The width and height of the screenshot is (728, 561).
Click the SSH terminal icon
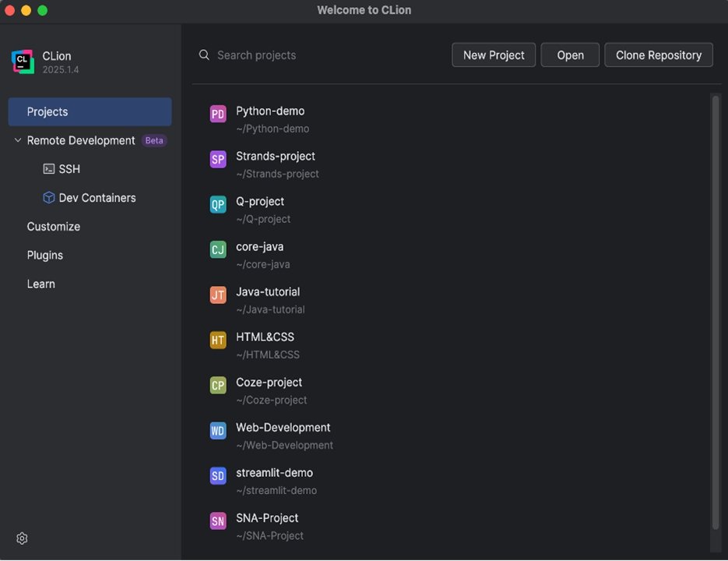(49, 169)
